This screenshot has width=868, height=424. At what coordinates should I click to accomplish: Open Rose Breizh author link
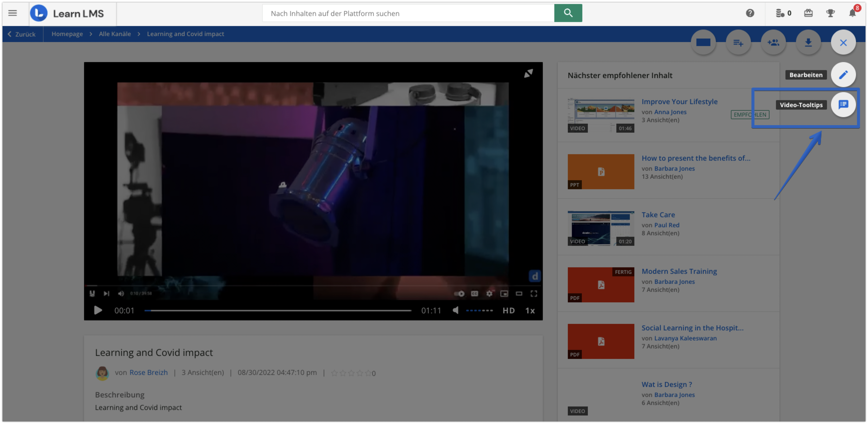[148, 372]
